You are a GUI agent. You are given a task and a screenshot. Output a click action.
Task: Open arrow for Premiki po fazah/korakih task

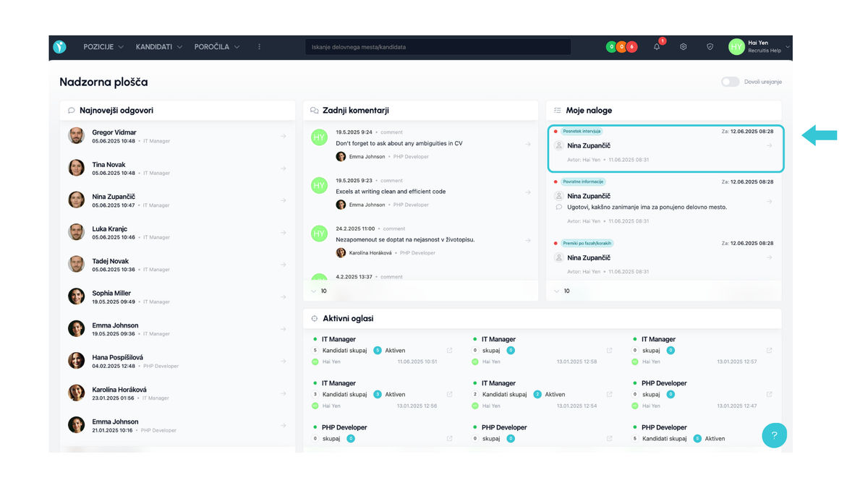(769, 257)
